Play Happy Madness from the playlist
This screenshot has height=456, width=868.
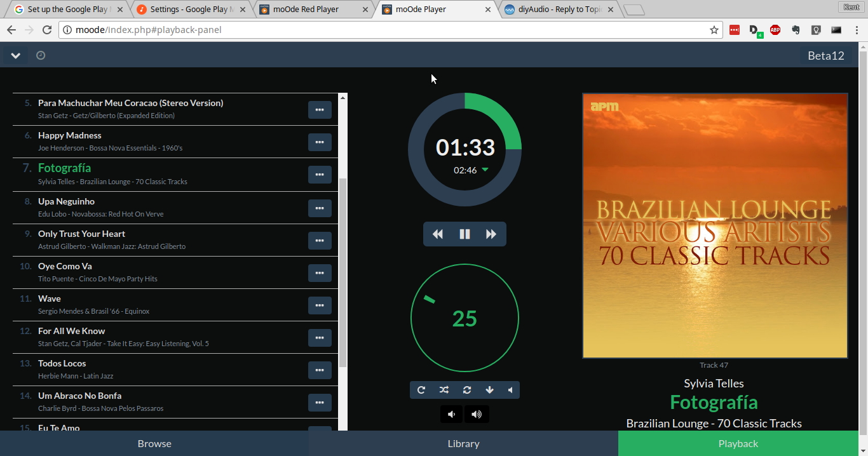tap(70, 135)
